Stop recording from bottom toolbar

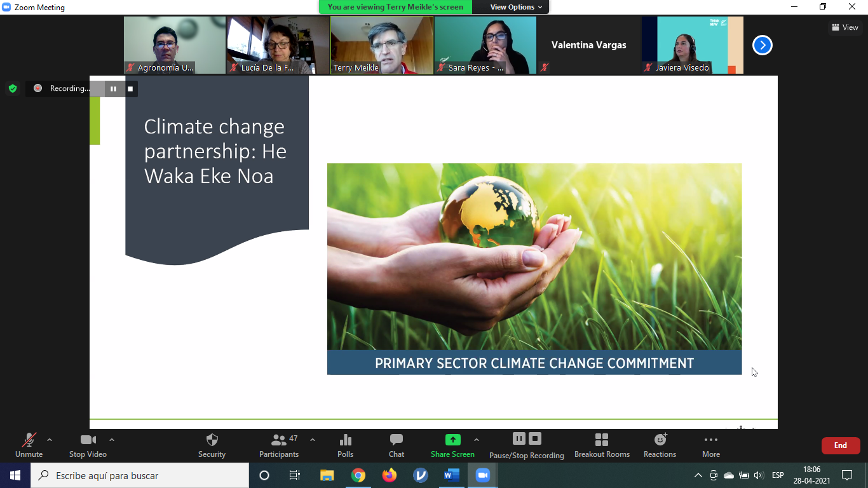tap(535, 438)
